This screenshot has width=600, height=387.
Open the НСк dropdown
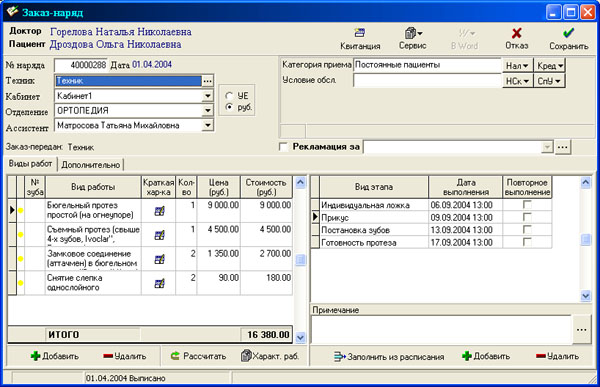(x=517, y=81)
